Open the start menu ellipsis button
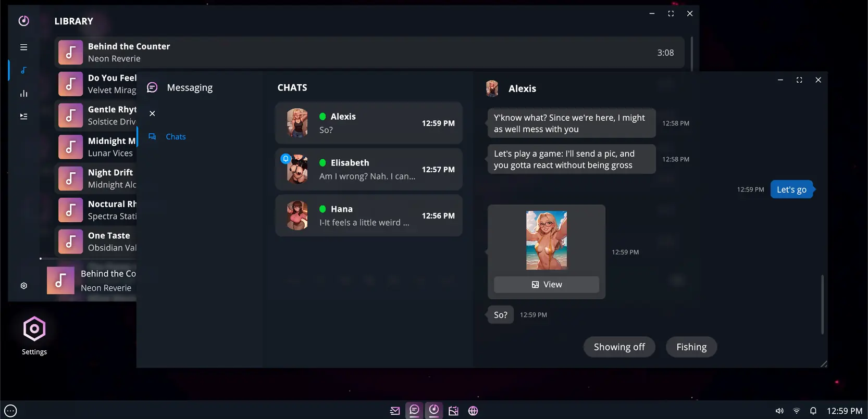The width and height of the screenshot is (868, 419). [x=10, y=411]
